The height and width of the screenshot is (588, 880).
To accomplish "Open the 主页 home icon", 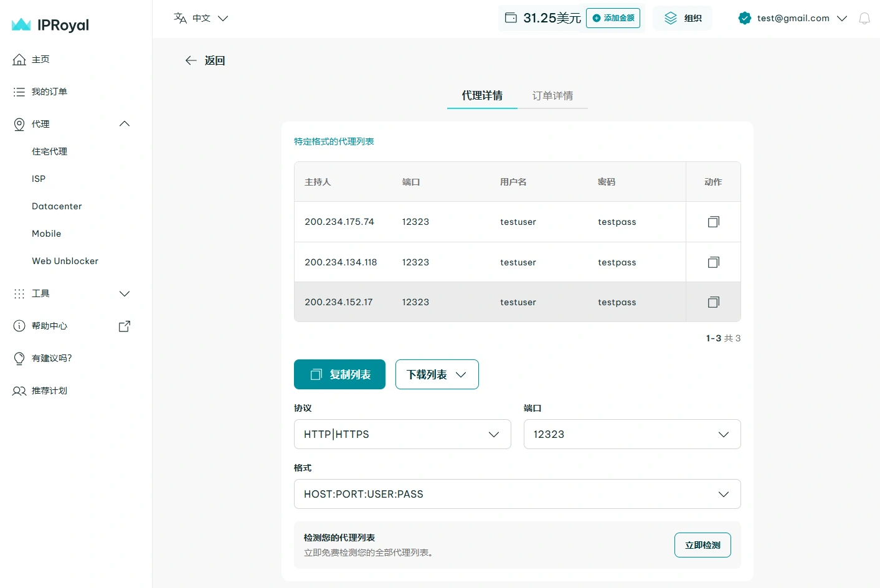I will click(x=19, y=59).
